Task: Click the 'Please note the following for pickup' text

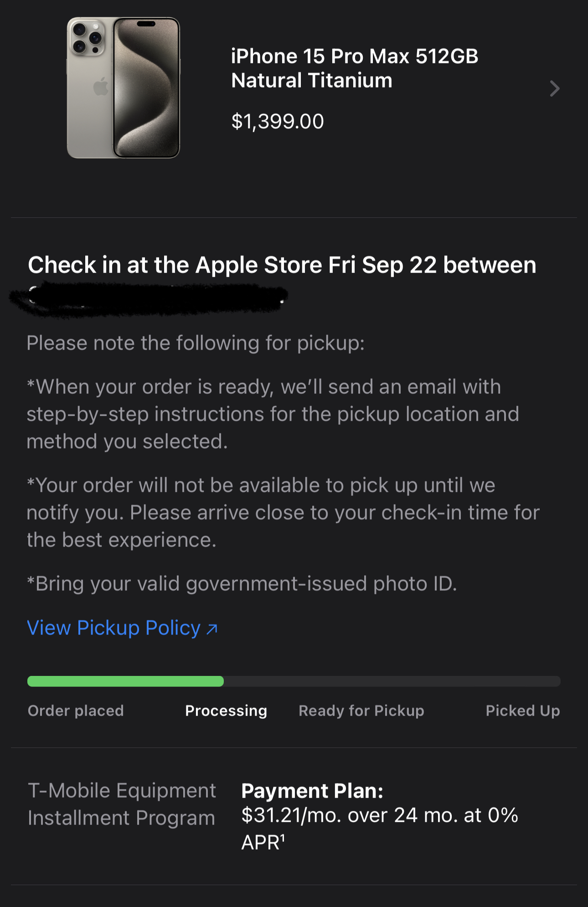Action: pos(196,343)
